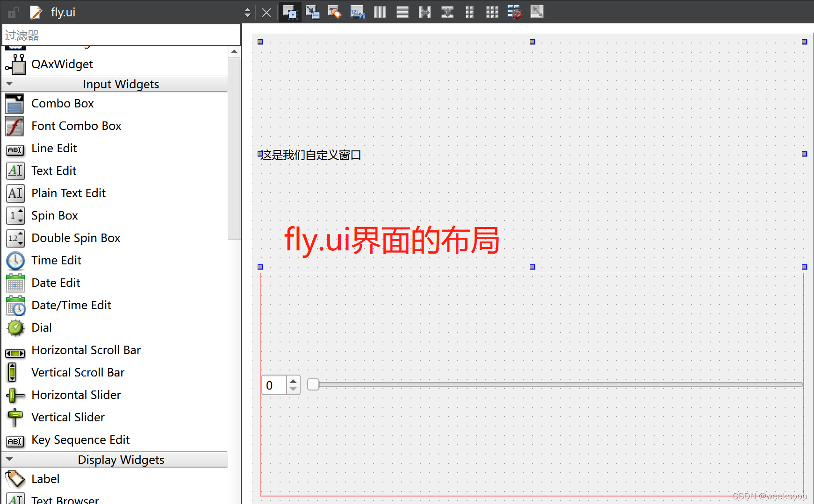Viewport: 814px width, 504px height.
Task: Break the current layout
Action: 514,12
